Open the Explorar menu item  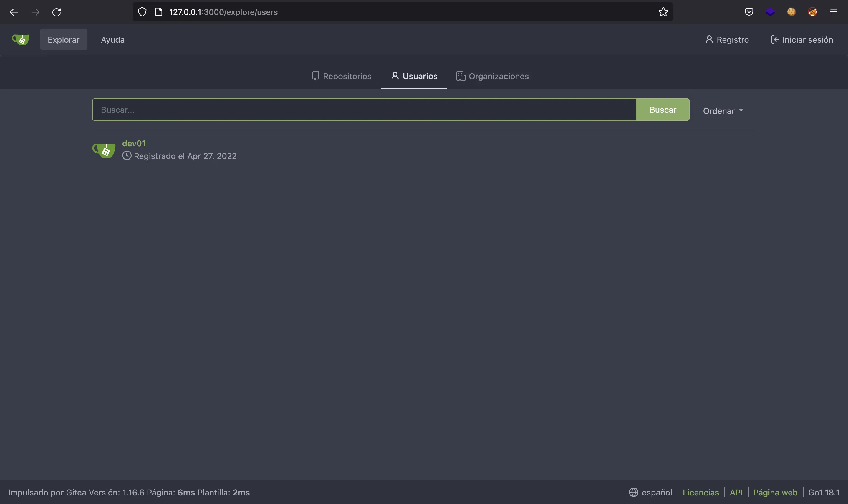coord(64,40)
